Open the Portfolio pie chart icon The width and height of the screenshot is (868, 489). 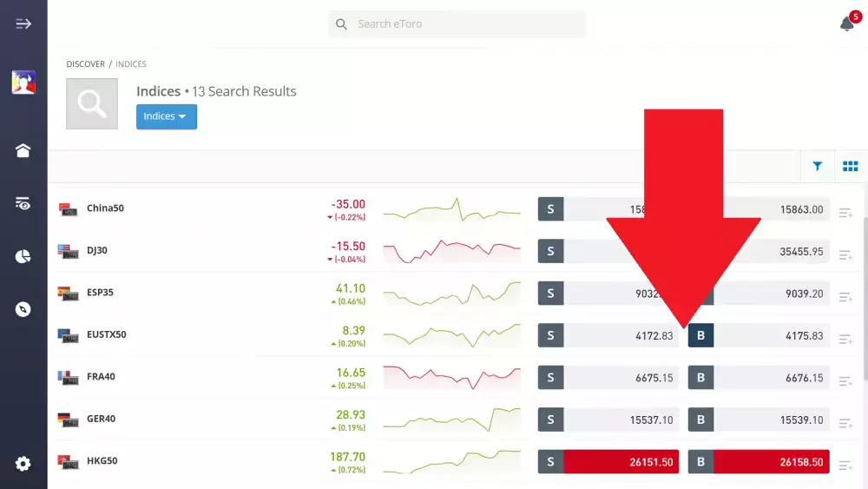point(23,256)
